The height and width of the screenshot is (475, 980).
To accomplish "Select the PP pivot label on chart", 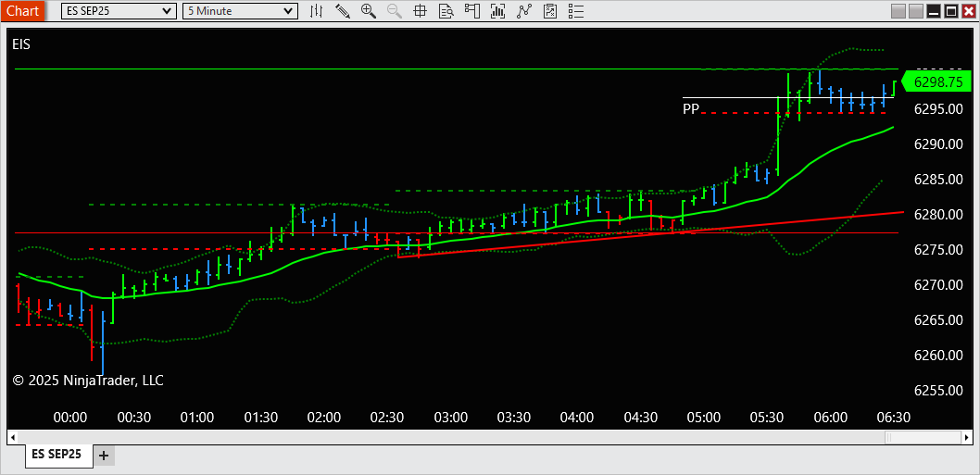I will tap(691, 109).
